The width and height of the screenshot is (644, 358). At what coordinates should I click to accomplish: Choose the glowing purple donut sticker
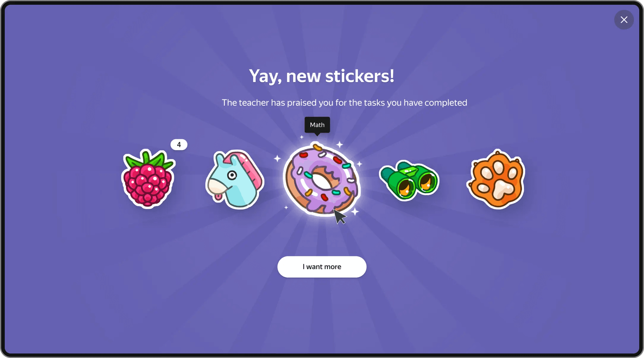tap(322, 179)
